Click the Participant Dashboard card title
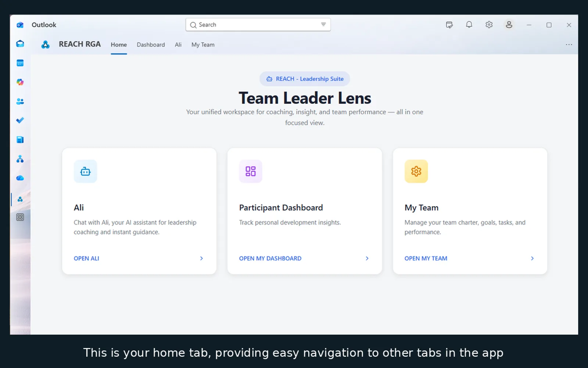 click(x=281, y=208)
